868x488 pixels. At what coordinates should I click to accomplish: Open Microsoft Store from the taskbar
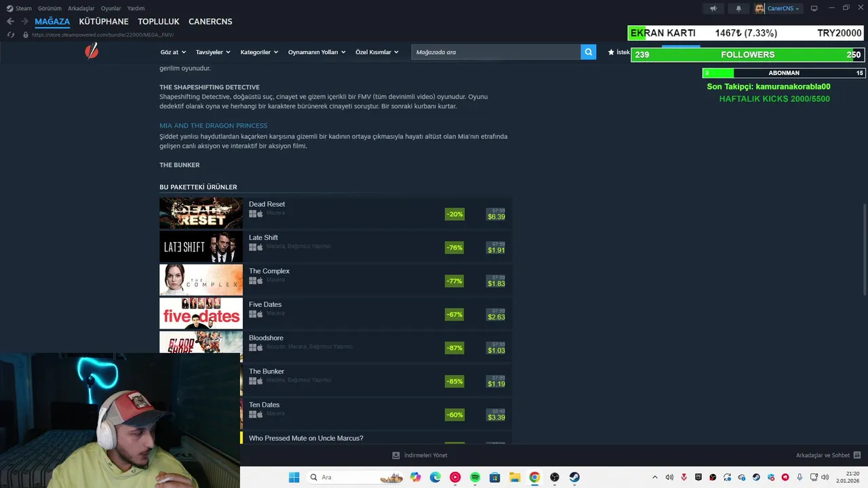(495, 477)
